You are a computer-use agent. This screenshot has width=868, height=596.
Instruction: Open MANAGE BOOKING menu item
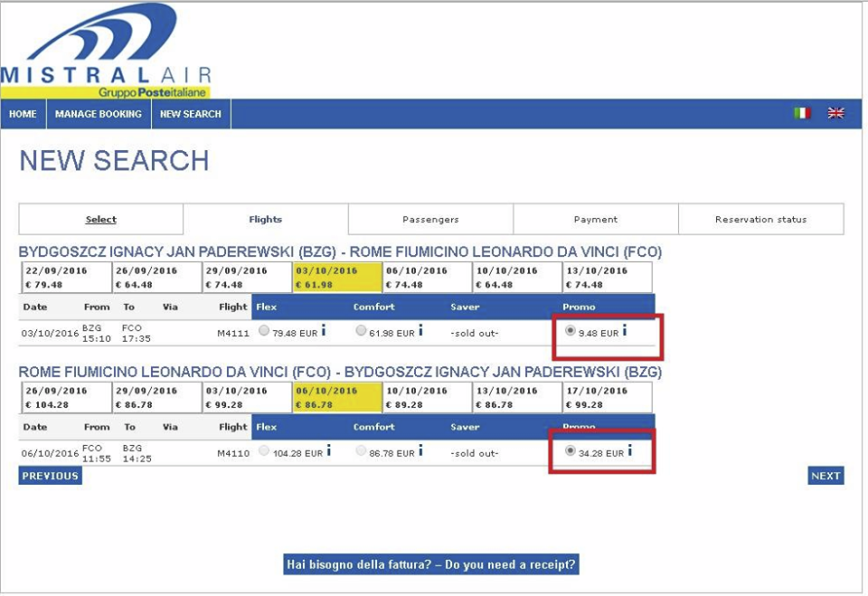(99, 114)
